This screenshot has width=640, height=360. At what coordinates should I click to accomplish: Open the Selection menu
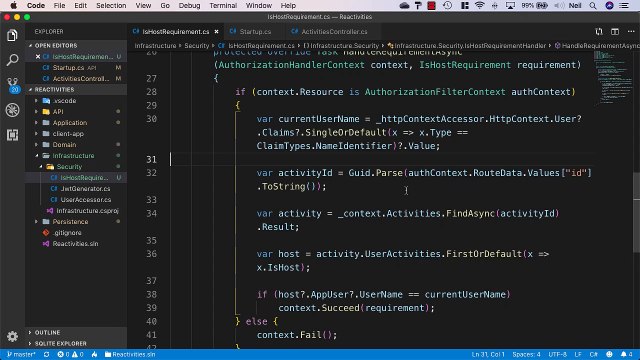click(111, 5)
